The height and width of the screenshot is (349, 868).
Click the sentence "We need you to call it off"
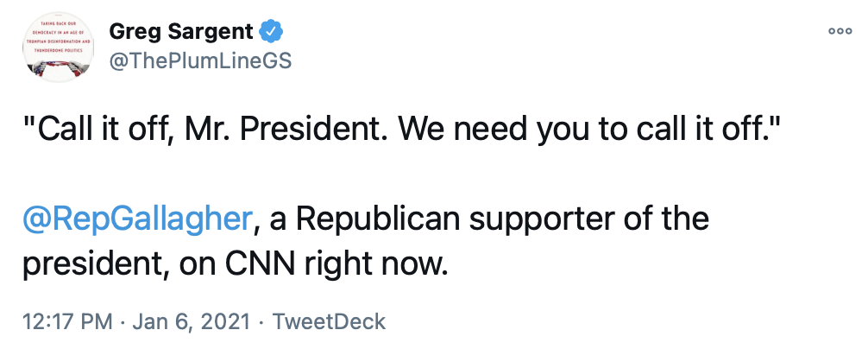coord(593,131)
